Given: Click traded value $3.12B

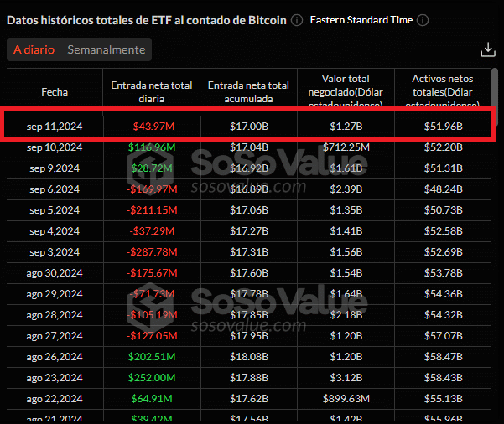Looking at the screenshot, I should (346, 378).
